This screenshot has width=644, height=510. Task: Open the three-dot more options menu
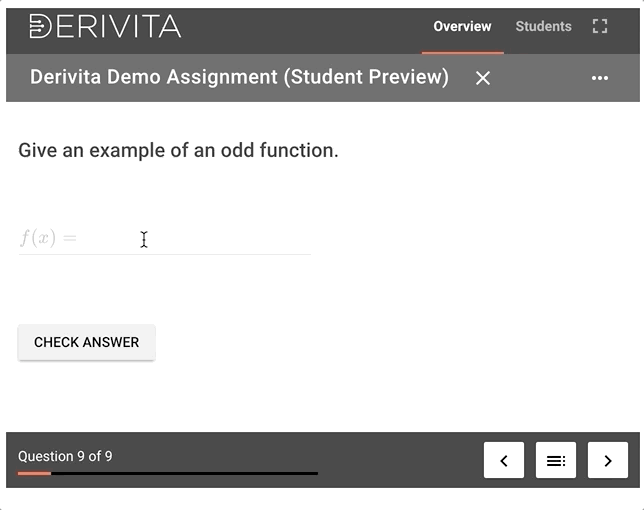(600, 78)
